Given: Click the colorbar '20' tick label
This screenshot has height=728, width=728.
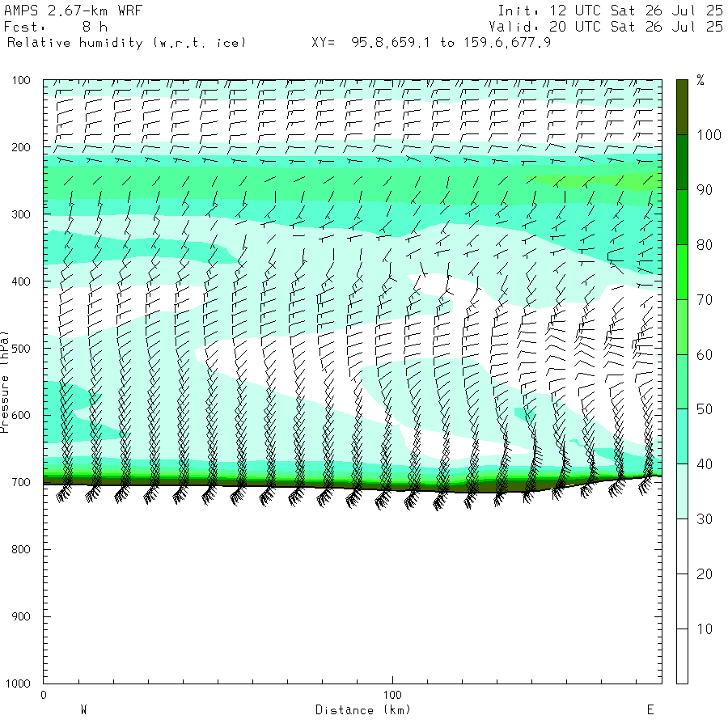Looking at the screenshot, I should 705,574.
